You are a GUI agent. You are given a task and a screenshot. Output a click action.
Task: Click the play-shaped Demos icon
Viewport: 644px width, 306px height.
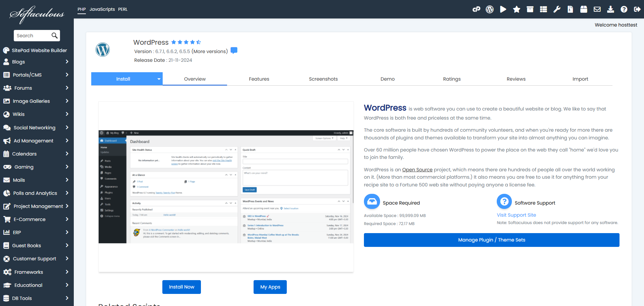(x=503, y=9)
